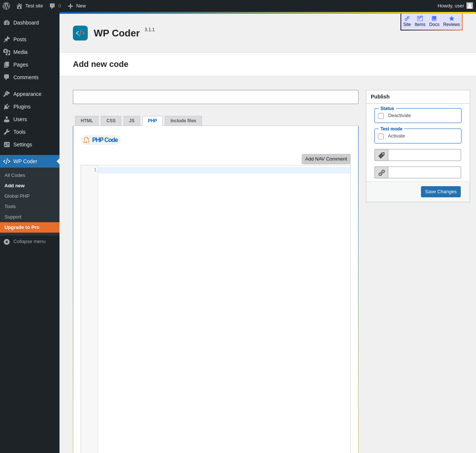476x453 pixels.
Task: Click the Plugins plug icon
Action: tap(7, 107)
